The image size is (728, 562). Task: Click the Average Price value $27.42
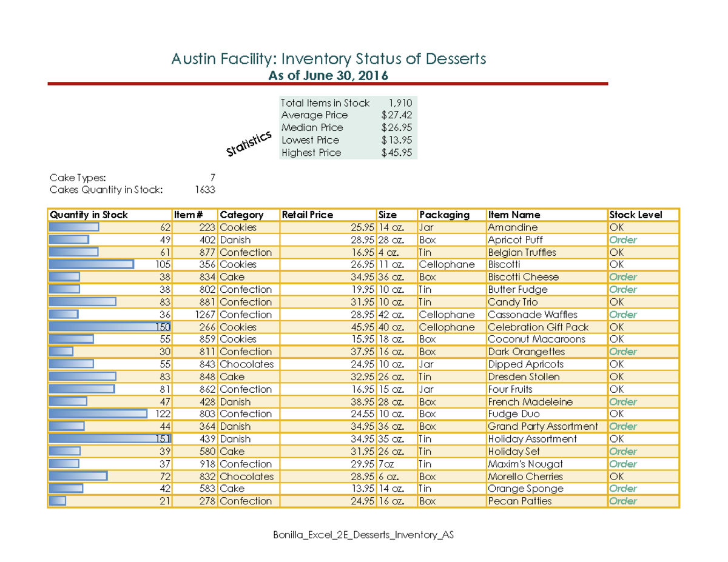pos(395,115)
